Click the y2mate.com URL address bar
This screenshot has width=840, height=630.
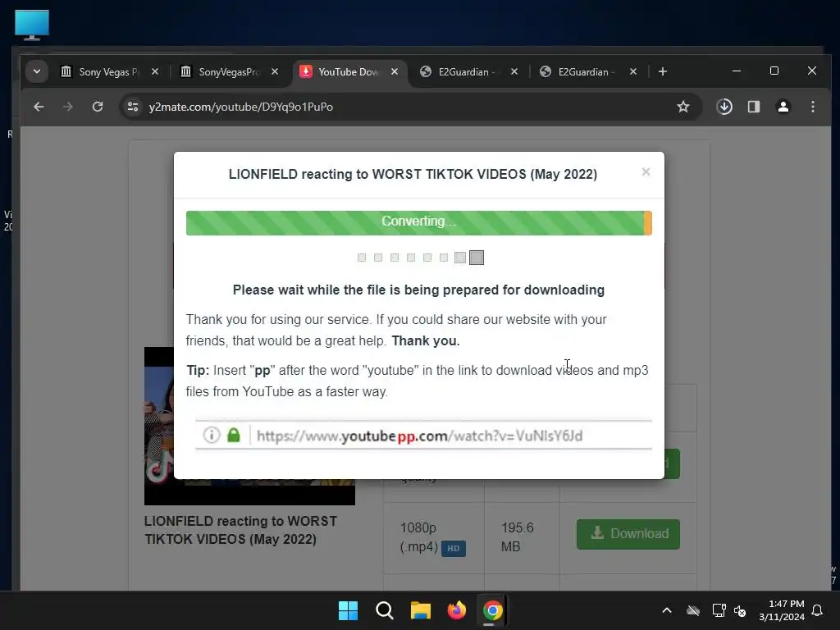pyautogui.click(x=411, y=107)
